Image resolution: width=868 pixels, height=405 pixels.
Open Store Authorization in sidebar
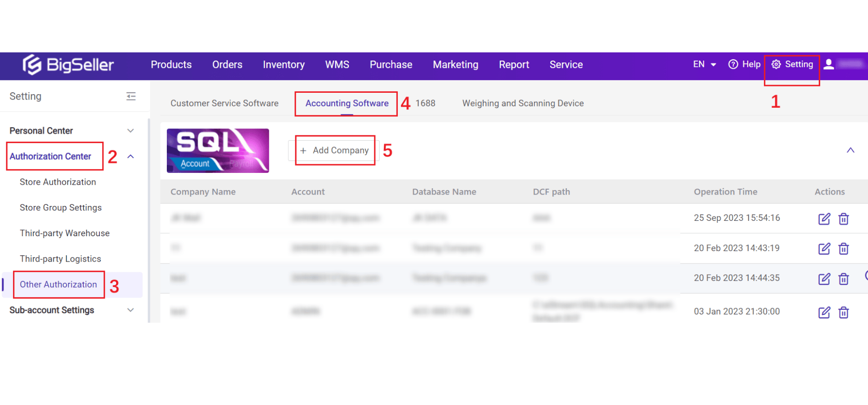click(58, 182)
